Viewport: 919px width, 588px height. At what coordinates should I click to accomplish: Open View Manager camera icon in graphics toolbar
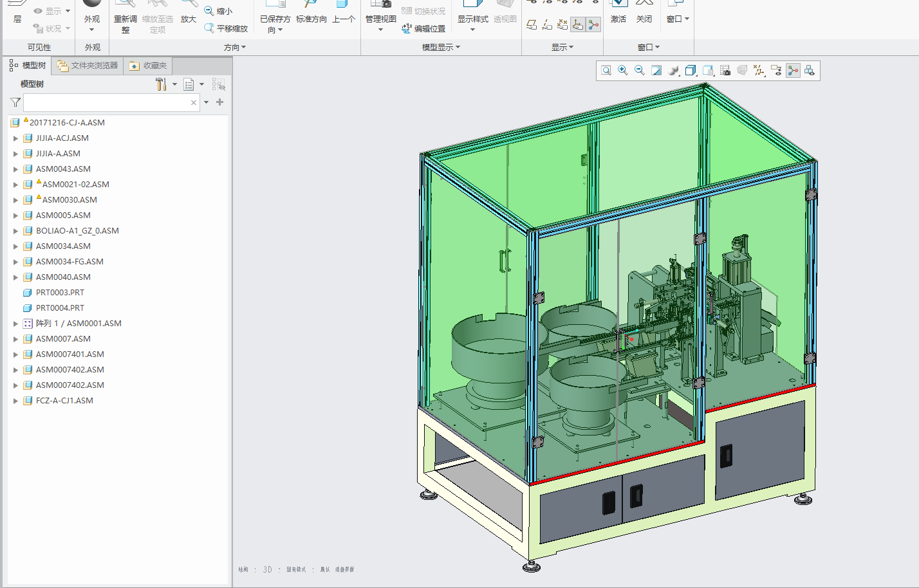pyautogui.click(x=725, y=71)
